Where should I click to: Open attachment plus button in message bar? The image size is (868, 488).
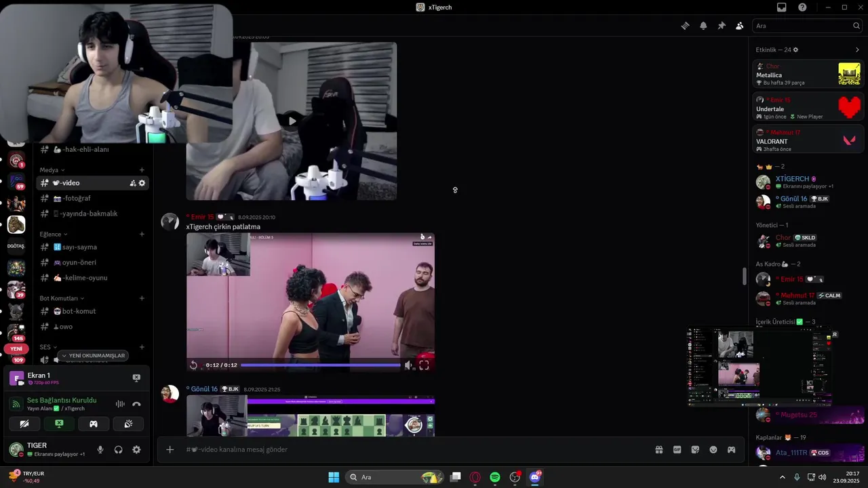(170, 449)
